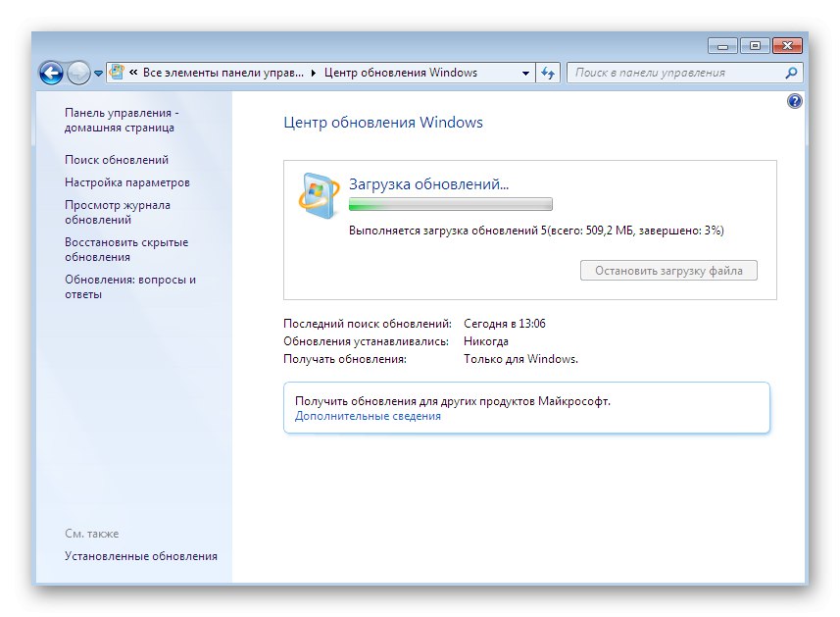Open the address bar dropdown arrow
This screenshot has width=840, height=617.
coord(526,72)
